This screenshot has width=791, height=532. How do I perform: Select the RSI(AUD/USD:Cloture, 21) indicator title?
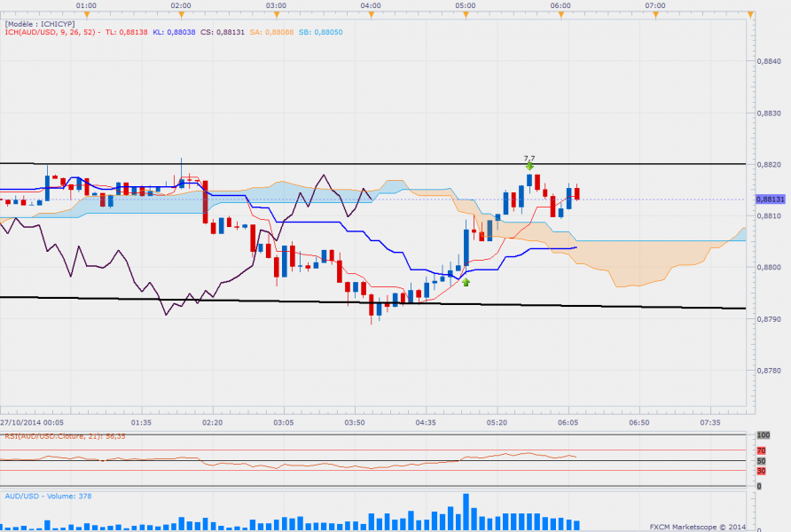[55, 436]
